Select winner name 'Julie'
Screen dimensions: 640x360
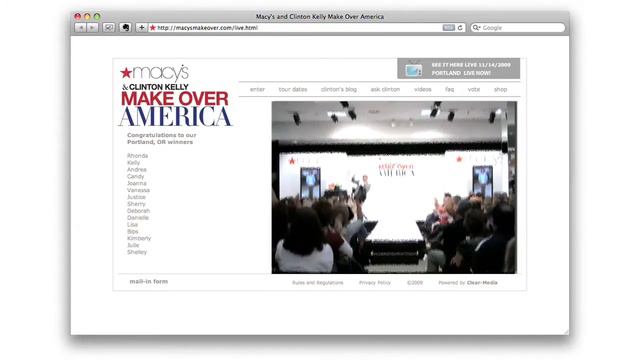(133, 245)
